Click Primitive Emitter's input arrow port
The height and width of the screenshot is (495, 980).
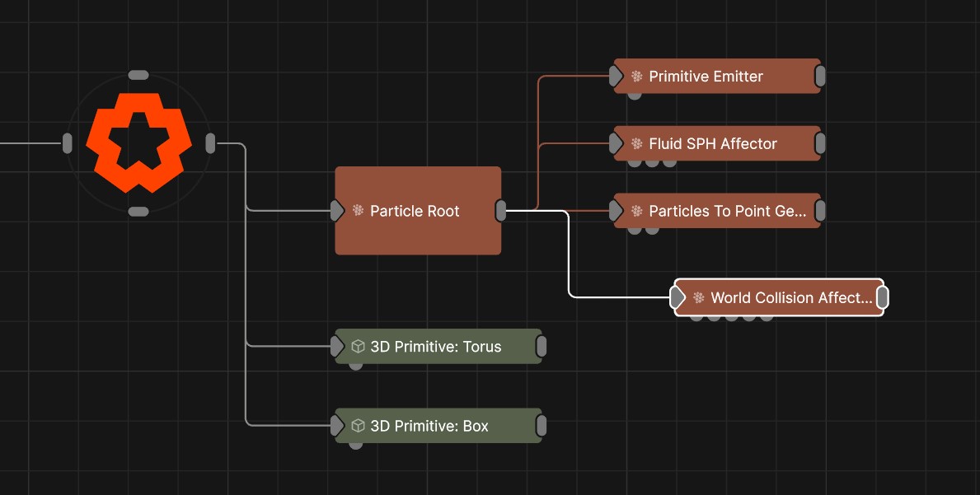(616, 76)
